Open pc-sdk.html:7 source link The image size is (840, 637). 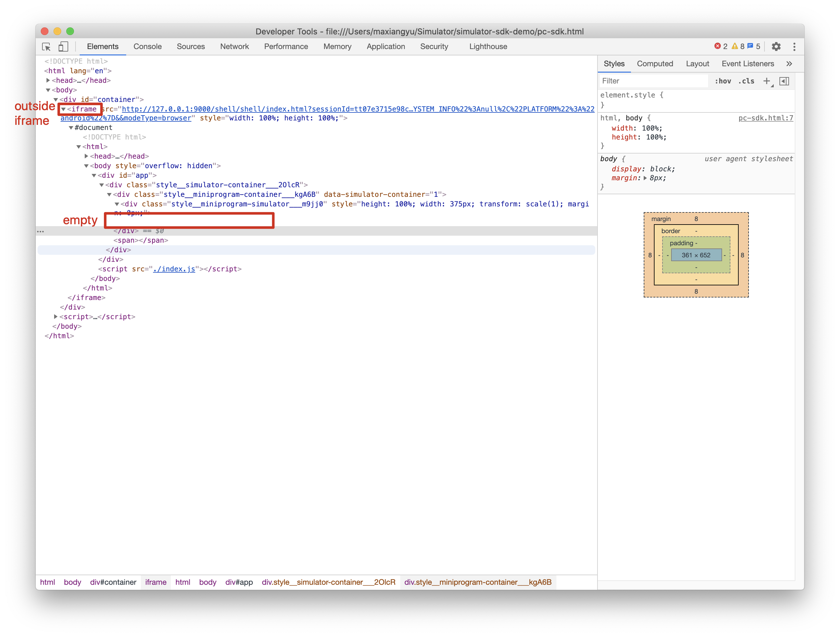point(765,118)
